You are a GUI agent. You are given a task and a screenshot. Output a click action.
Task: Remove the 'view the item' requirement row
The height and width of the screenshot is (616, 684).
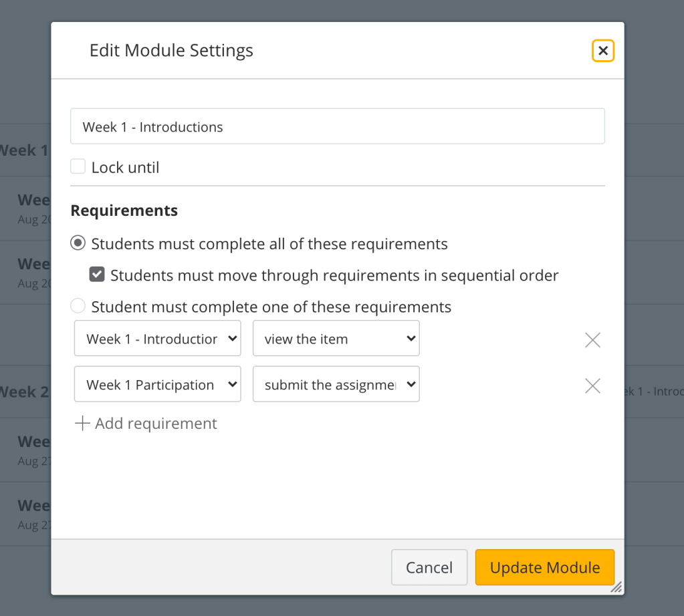pyautogui.click(x=592, y=340)
